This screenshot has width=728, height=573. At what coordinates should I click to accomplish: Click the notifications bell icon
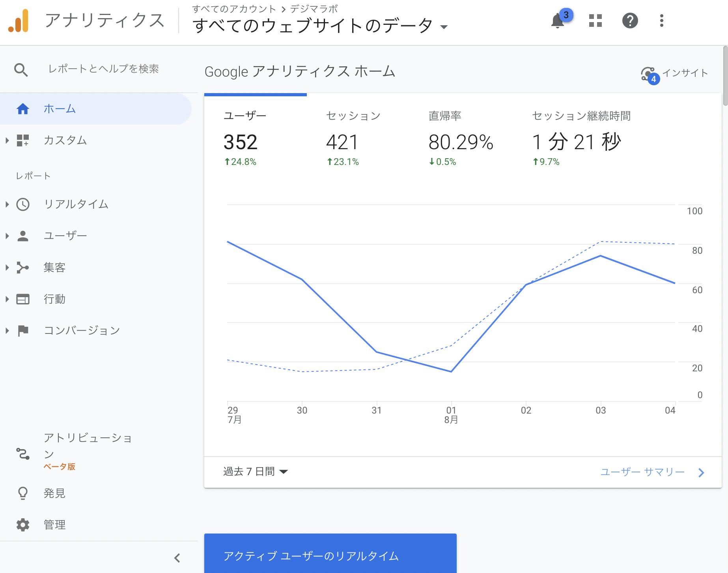[x=557, y=21]
